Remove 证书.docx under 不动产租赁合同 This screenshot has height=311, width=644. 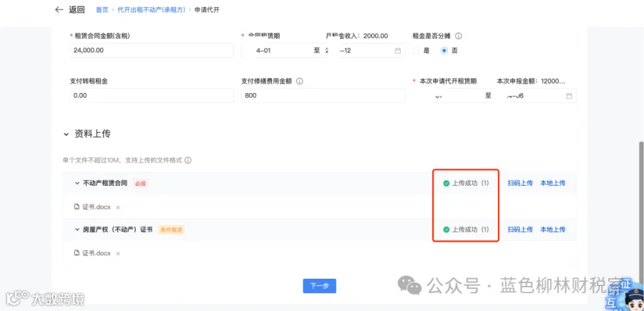tap(118, 207)
